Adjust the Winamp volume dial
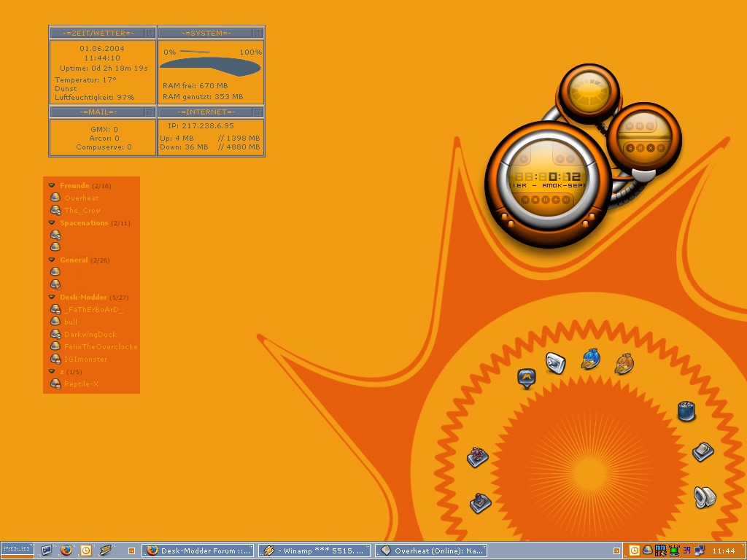 pyautogui.click(x=589, y=93)
